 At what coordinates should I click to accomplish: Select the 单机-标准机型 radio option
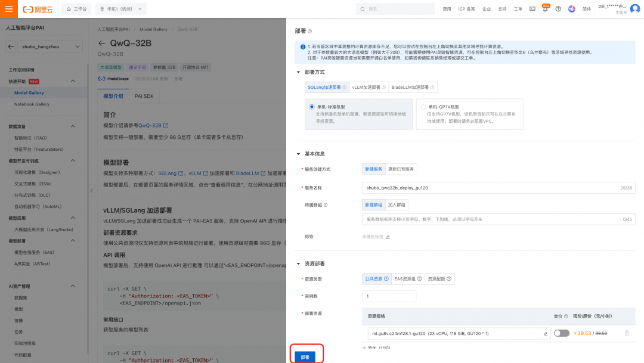click(x=312, y=107)
